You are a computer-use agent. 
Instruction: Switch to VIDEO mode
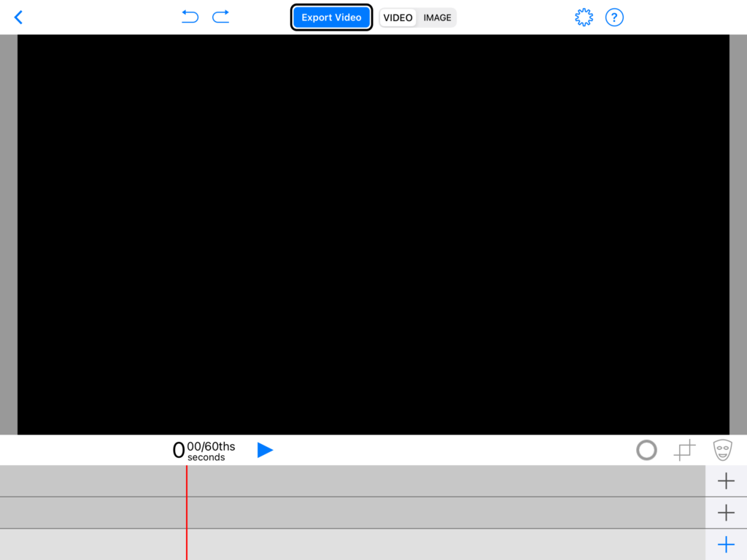(398, 17)
